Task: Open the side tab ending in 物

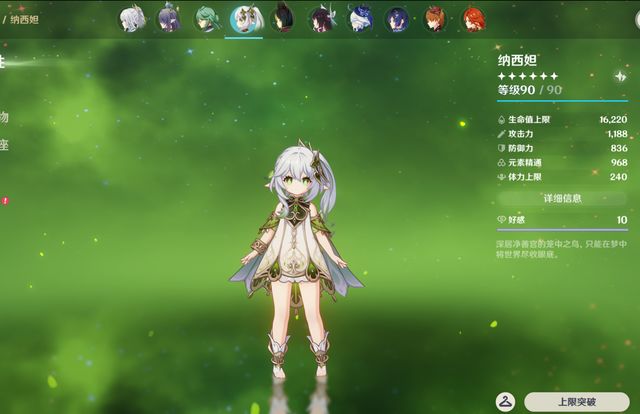Action: coord(4,117)
